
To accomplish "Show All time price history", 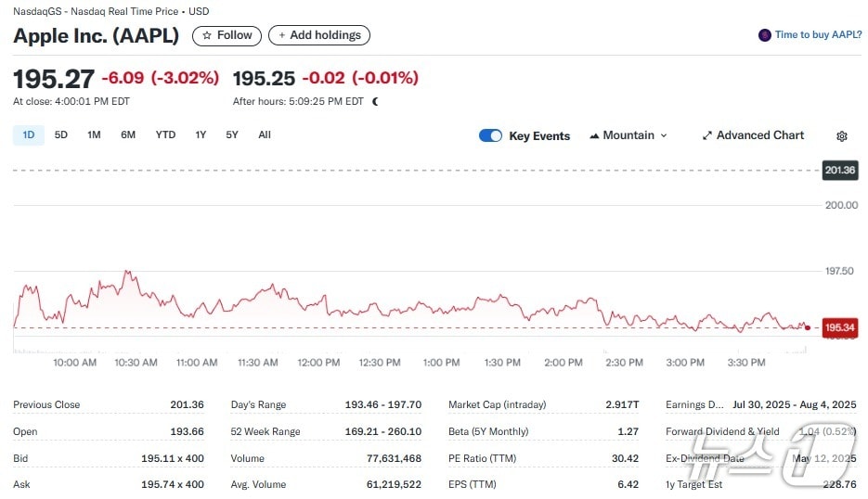I will coord(265,134).
